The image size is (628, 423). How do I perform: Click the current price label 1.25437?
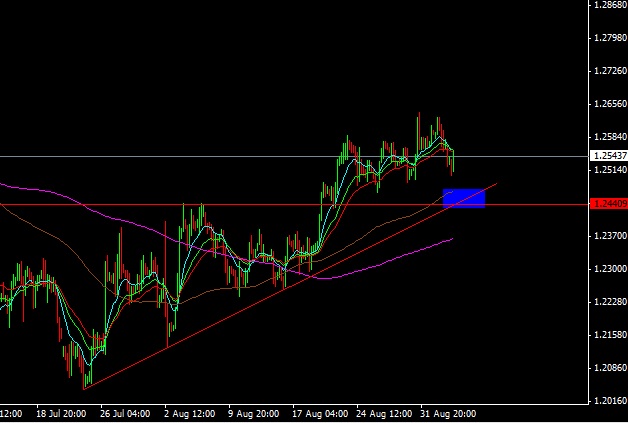[x=610, y=155]
